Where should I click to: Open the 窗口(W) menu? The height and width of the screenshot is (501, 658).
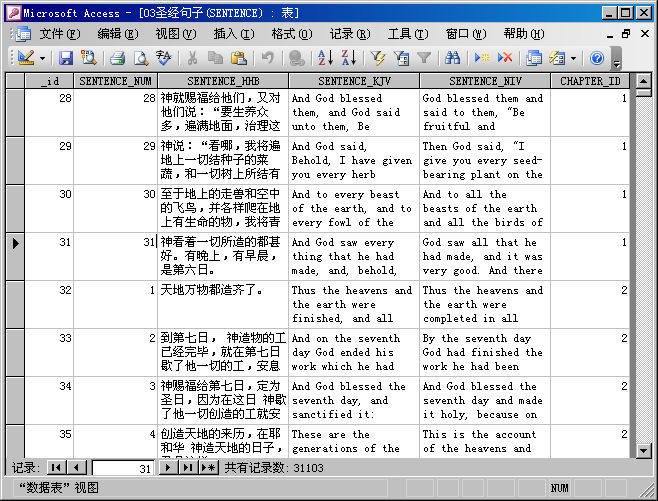(x=465, y=34)
